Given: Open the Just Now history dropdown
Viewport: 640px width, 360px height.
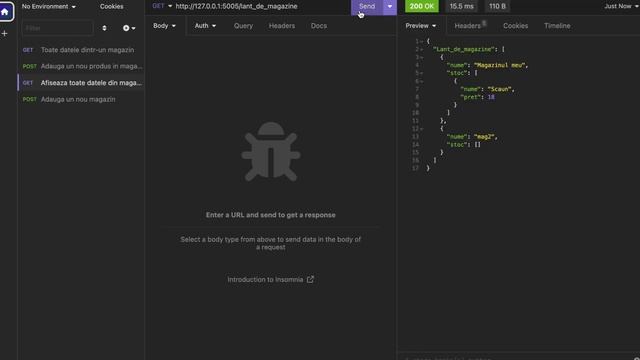Looking at the screenshot, I should click(621, 6).
